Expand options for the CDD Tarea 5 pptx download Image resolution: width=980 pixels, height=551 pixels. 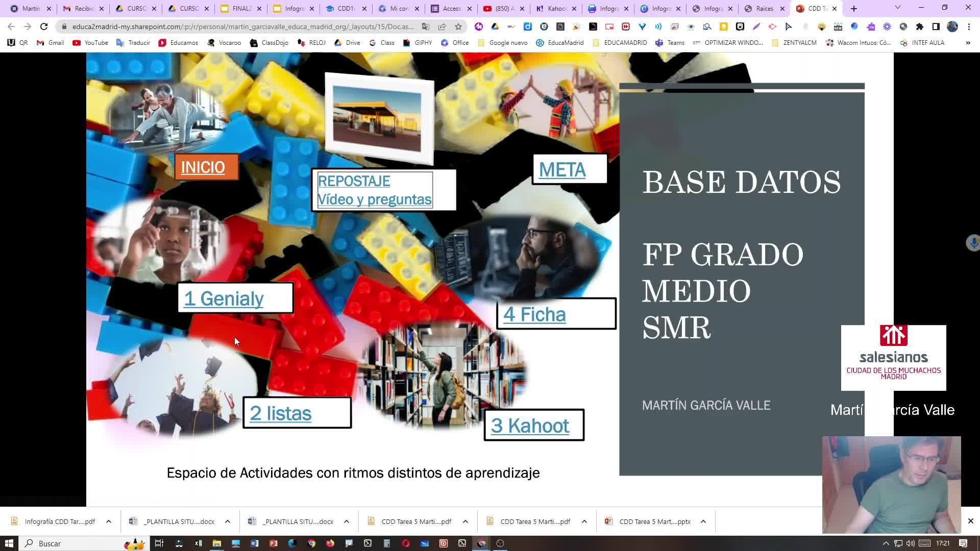click(x=703, y=521)
